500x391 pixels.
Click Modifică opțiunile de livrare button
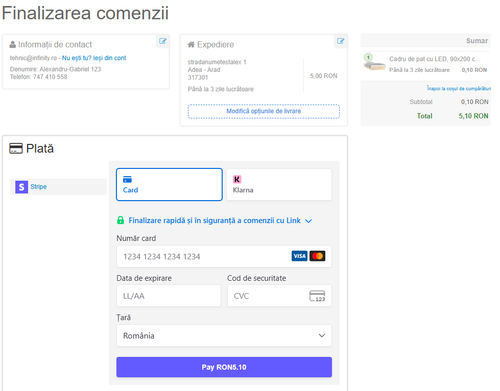[264, 111]
